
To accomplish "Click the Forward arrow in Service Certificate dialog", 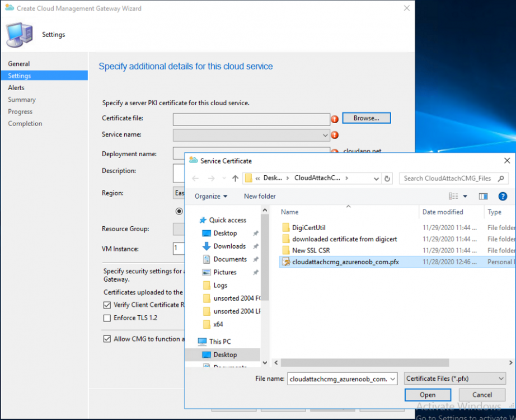I will pyautogui.click(x=212, y=178).
